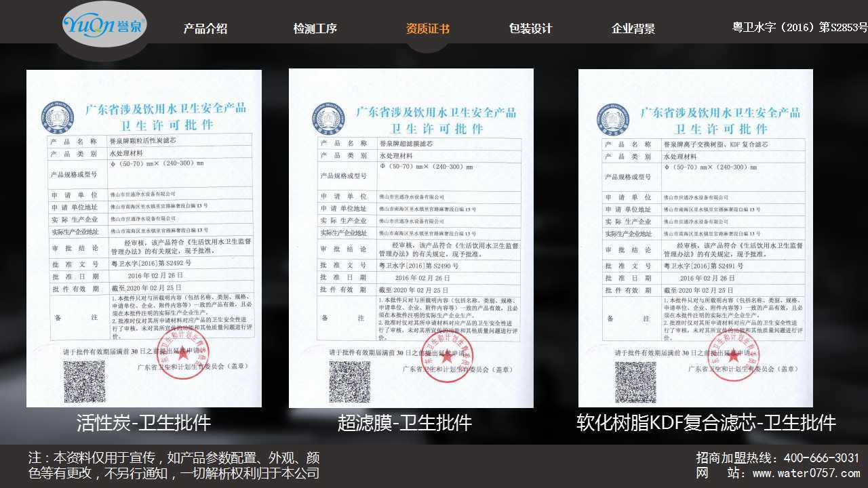Open the 产品介绍 menu item
Viewport: 868px width, 488px height.
click(205, 28)
